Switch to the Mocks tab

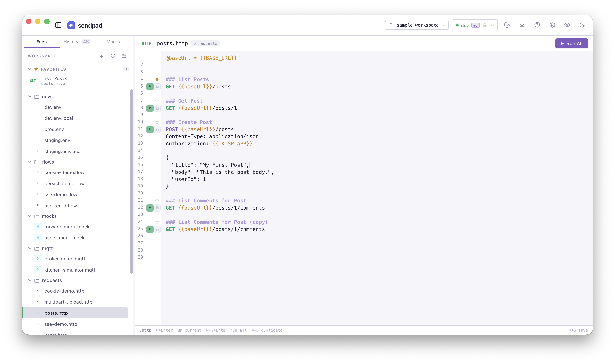113,42
